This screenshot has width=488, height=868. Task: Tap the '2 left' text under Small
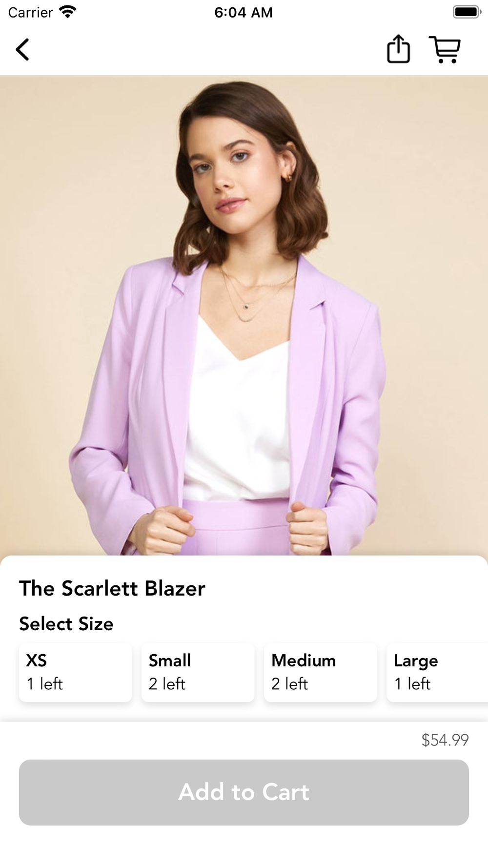coord(167,683)
